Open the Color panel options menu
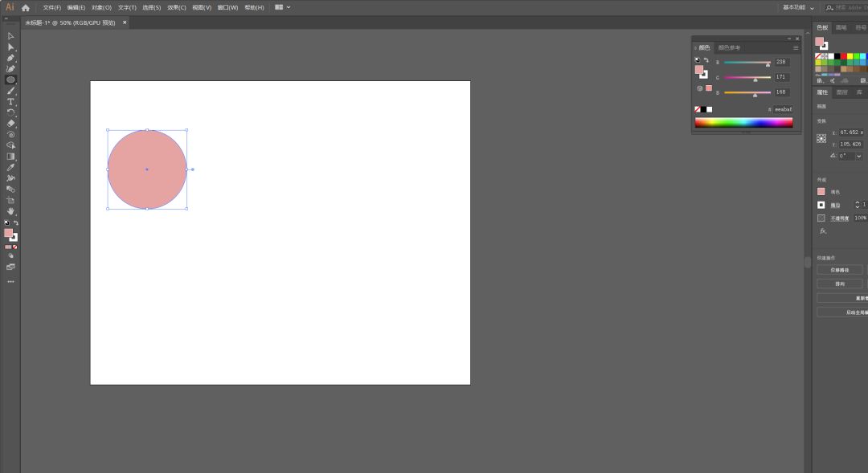Image resolution: width=868 pixels, height=473 pixels. point(796,47)
